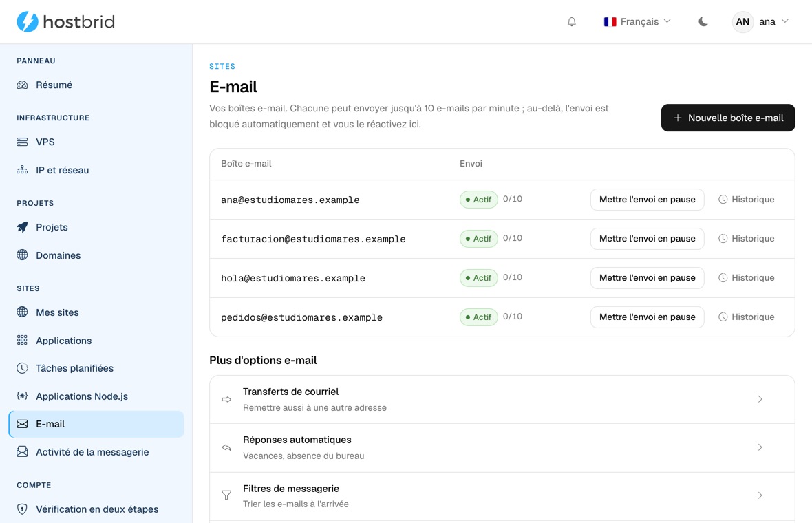This screenshot has width=812, height=523.
Task: Click the Boîte e-mail column header
Action: coord(246,164)
